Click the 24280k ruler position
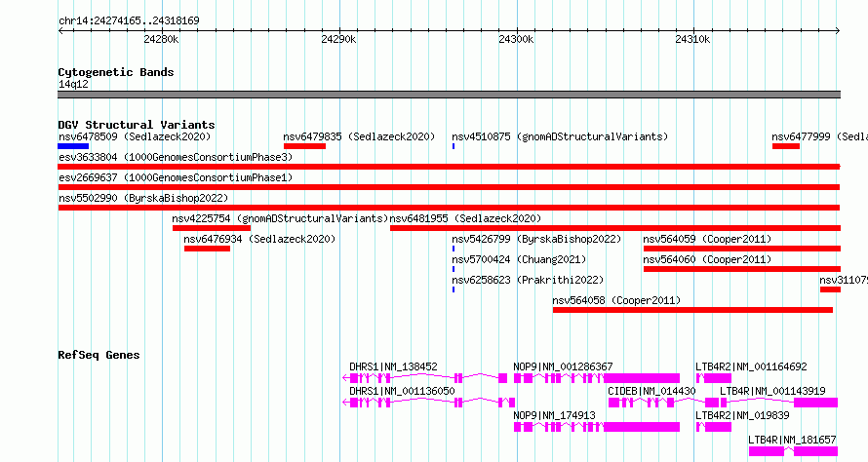This screenshot has width=868, height=462. [161, 39]
